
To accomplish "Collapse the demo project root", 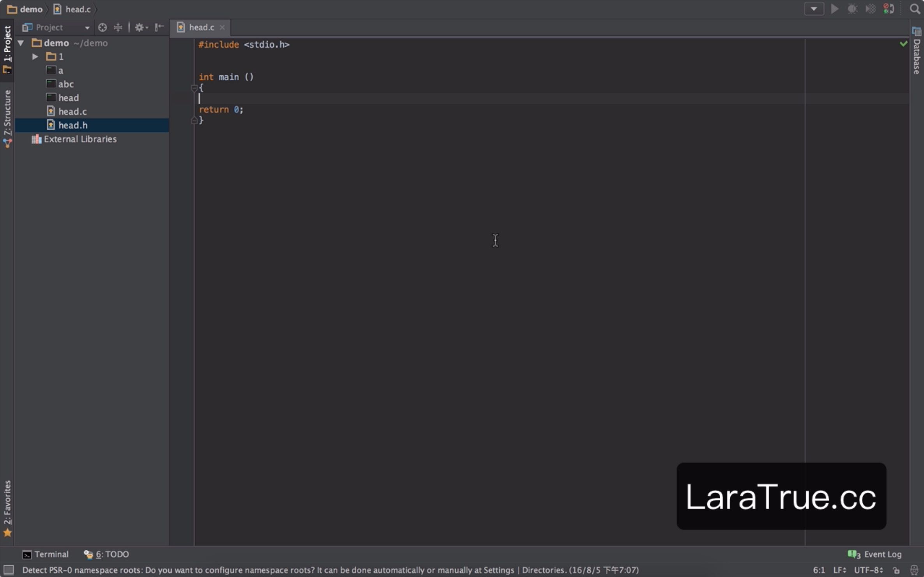I will point(21,43).
